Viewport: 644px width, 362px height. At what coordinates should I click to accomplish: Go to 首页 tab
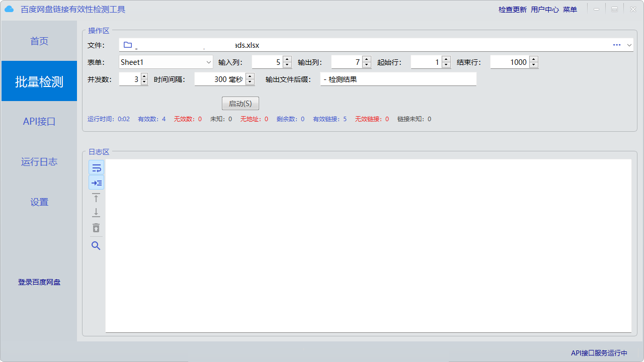pos(39,41)
